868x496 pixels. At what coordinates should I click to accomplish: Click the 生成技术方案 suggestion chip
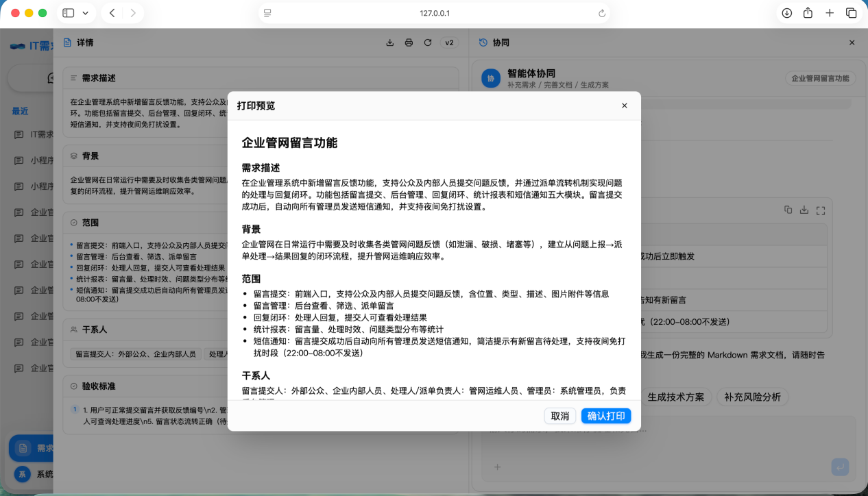coord(676,397)
